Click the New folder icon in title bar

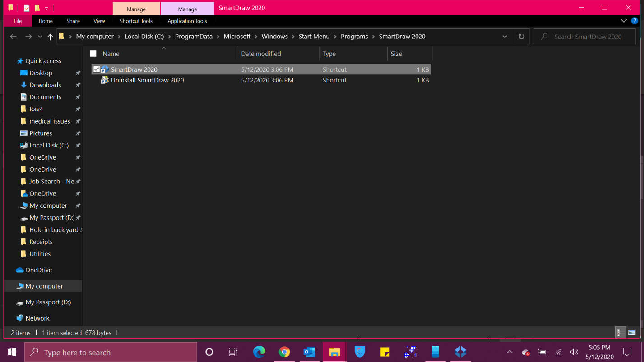(x=37, y=8)
